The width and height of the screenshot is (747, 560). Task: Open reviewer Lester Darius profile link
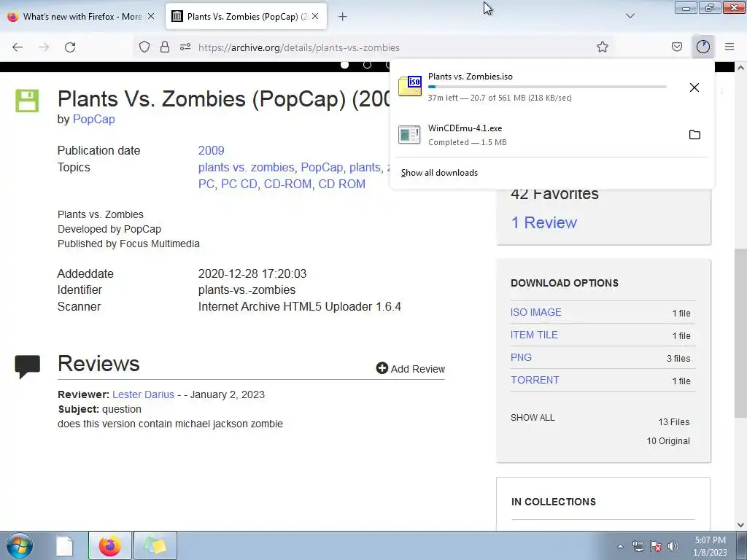point(144,394)
